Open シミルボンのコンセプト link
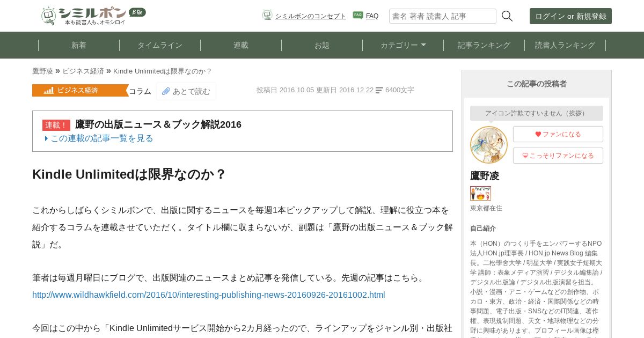Image resolution: width=644 pixels, height=338 pixels. [311, 16]
